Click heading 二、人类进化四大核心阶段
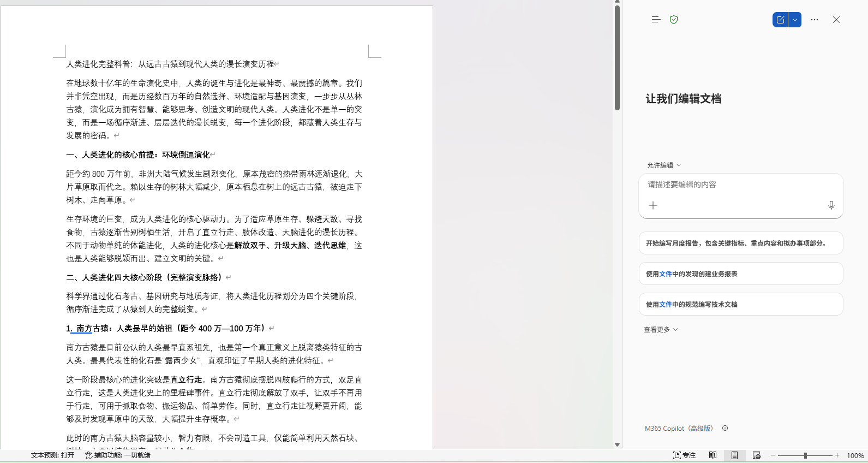This screenshot has width=868, height=463. (146, 277)
